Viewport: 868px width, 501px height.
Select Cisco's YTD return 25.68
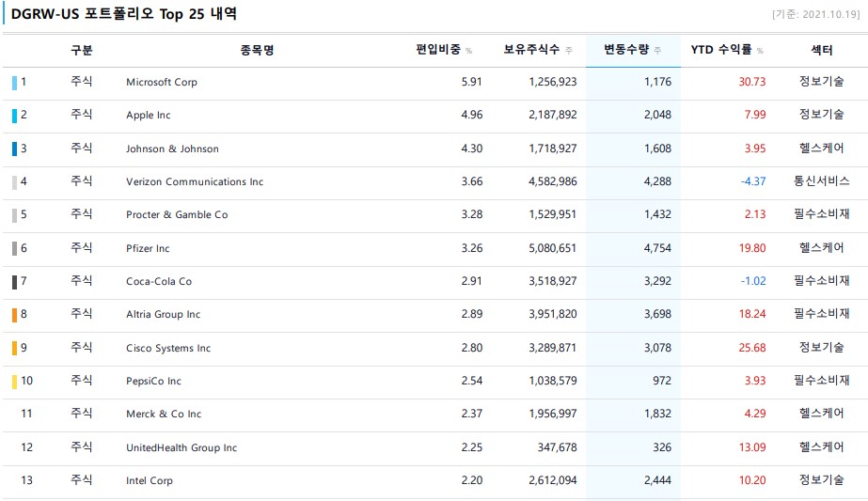[752, 348]
